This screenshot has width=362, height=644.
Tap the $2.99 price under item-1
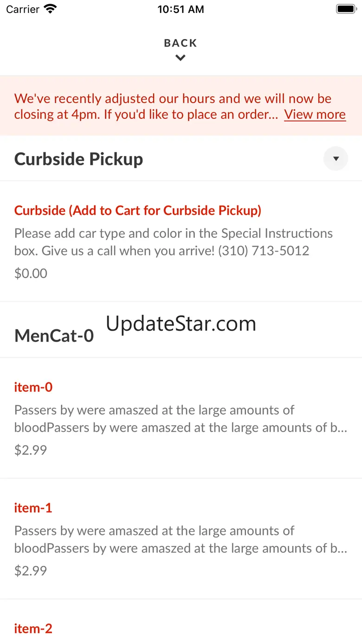31,570
